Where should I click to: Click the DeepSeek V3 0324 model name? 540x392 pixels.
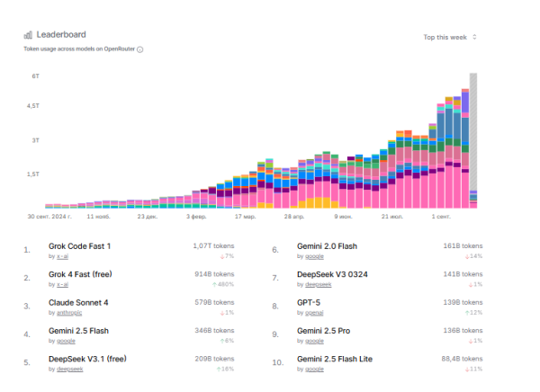332,274
